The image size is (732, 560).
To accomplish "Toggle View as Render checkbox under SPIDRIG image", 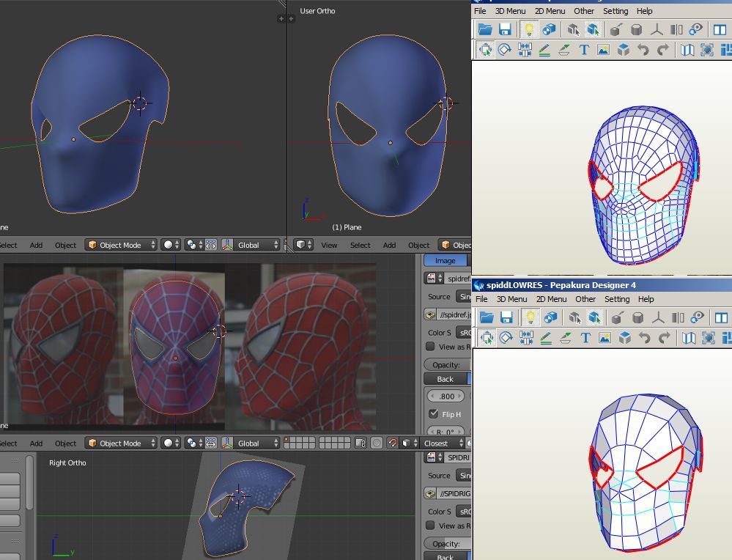I will (430, 526).
